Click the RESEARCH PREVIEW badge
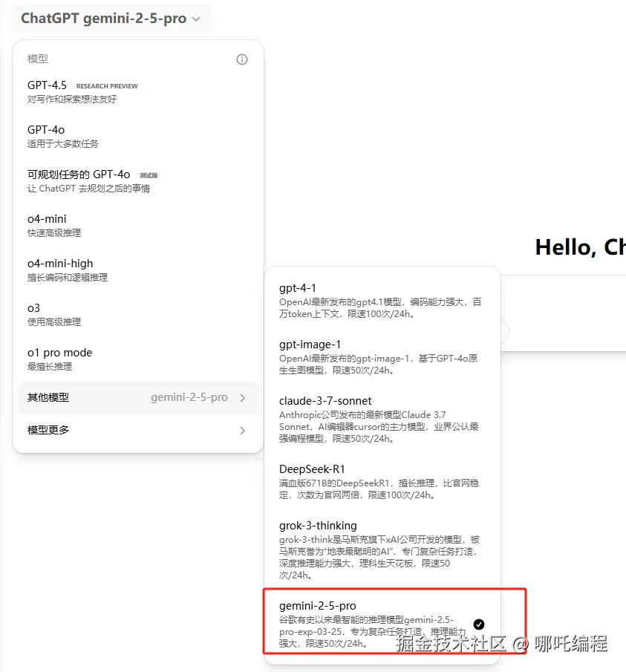The height and width of the screenshot is (672, 626). coord(107,86)
